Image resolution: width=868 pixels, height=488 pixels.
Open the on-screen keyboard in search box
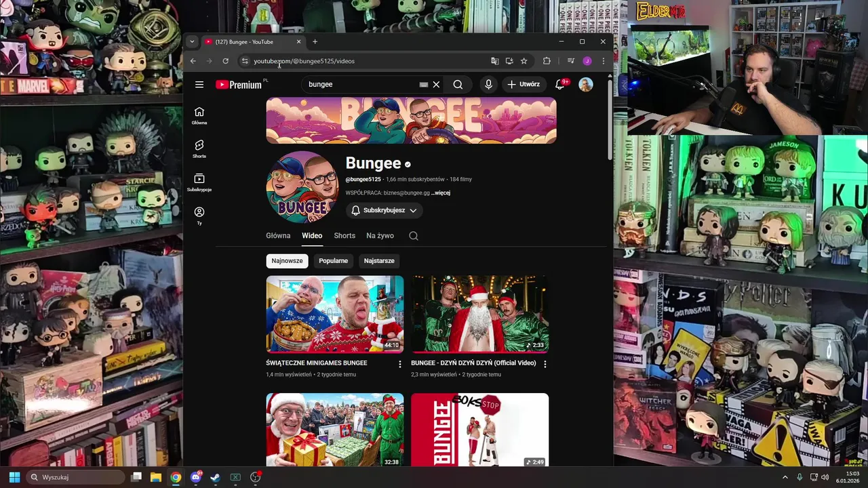click(424, 85)
